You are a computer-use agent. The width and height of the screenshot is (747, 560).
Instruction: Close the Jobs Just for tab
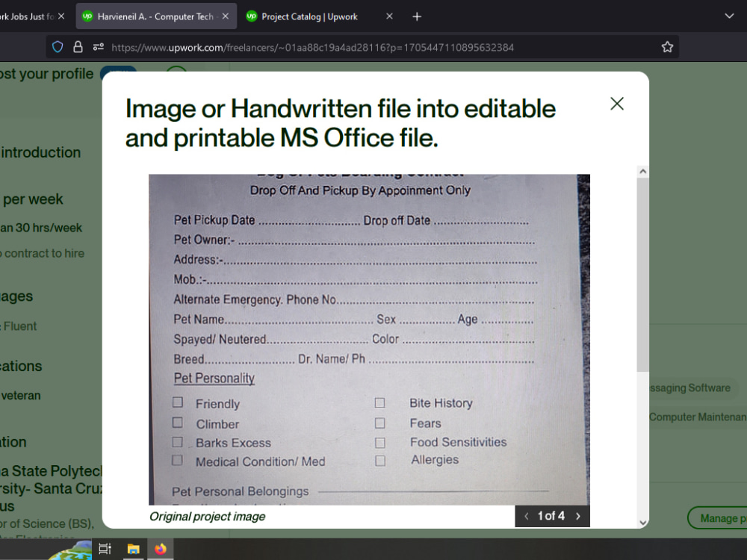tap(61, 16)
